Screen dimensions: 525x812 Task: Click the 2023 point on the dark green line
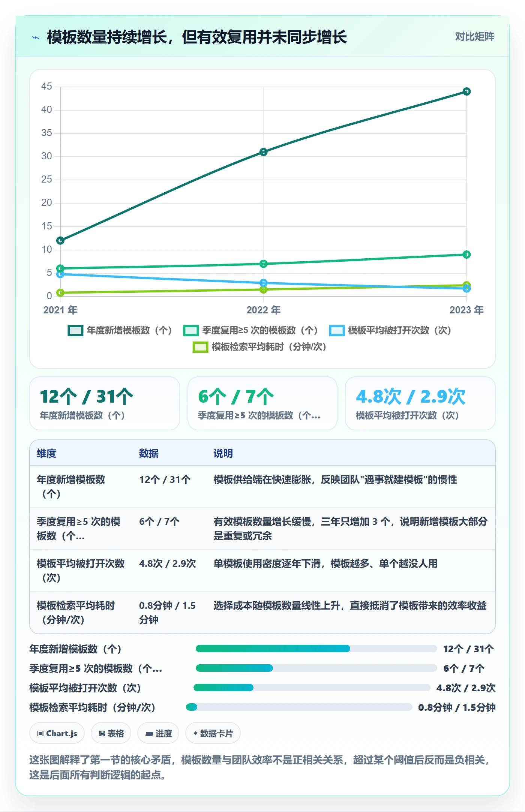[466, 91]
